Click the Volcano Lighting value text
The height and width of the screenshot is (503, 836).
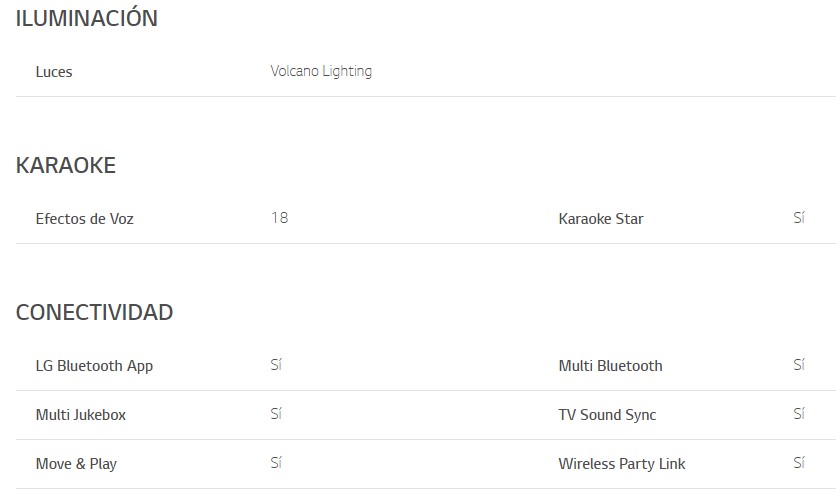(x=321, y=71)
